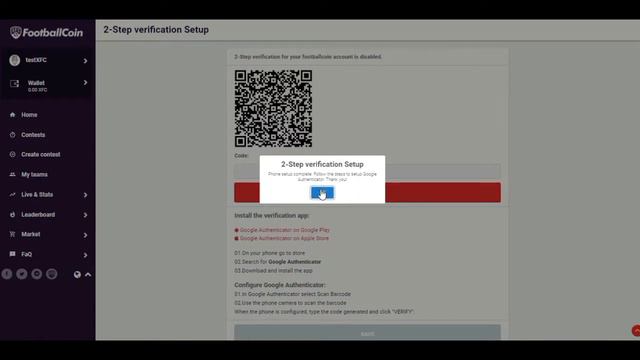Expand the Leaderboard submenu arrow
Screen dimensions: 640x360
point(85,215)
